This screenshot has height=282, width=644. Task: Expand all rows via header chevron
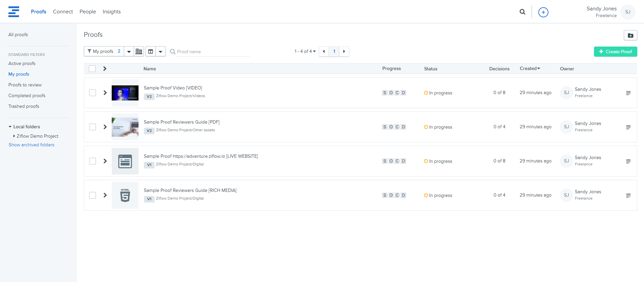[x=105, y=69]
